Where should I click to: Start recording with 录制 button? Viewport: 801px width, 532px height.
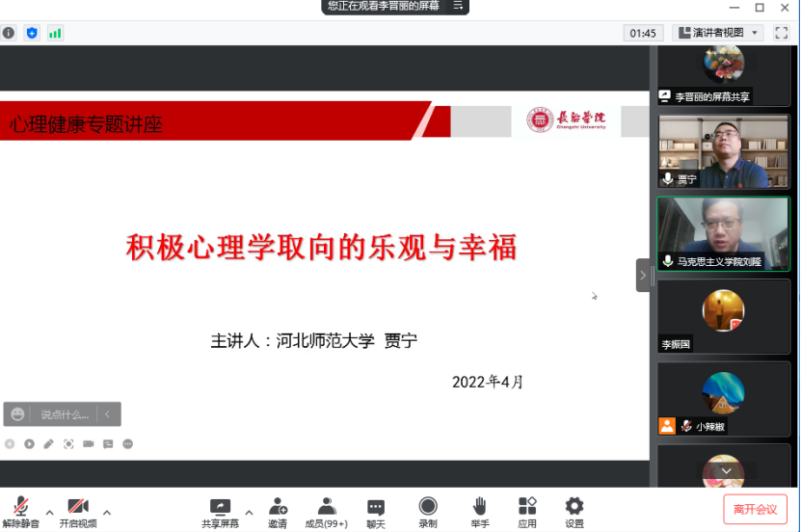tap(427, 512)
